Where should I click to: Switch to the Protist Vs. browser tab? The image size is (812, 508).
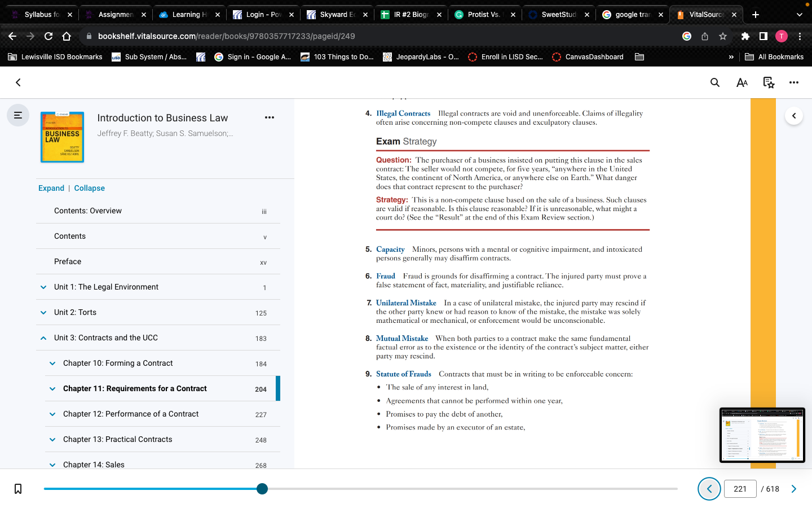485,15
